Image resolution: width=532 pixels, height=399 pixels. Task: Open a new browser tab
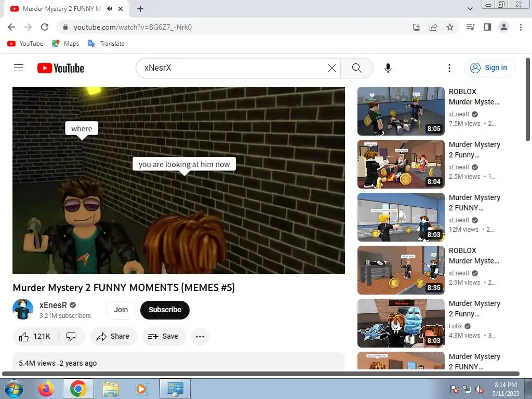140,9
